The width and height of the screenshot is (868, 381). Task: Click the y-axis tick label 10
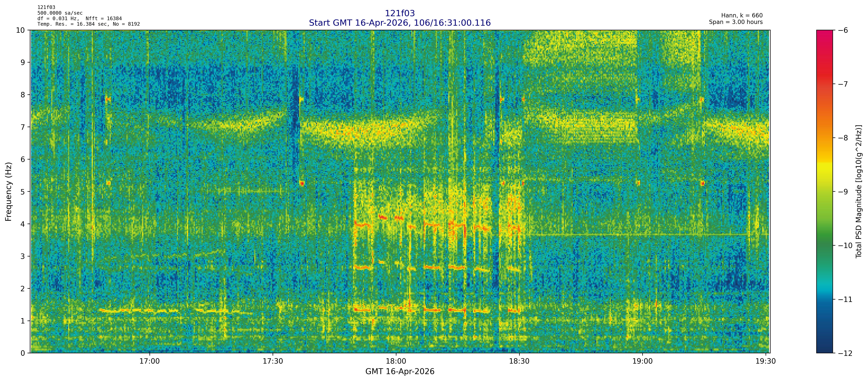[x=20, y=30]
